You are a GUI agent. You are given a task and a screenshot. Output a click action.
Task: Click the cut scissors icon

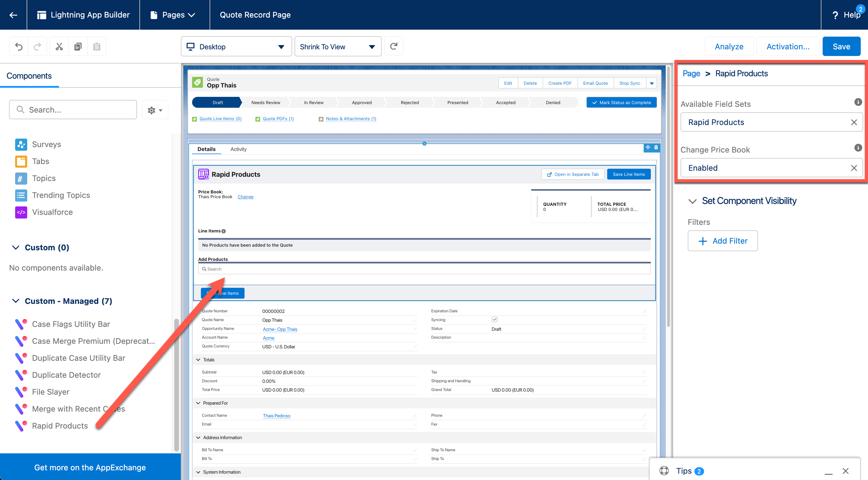point(59,47)
